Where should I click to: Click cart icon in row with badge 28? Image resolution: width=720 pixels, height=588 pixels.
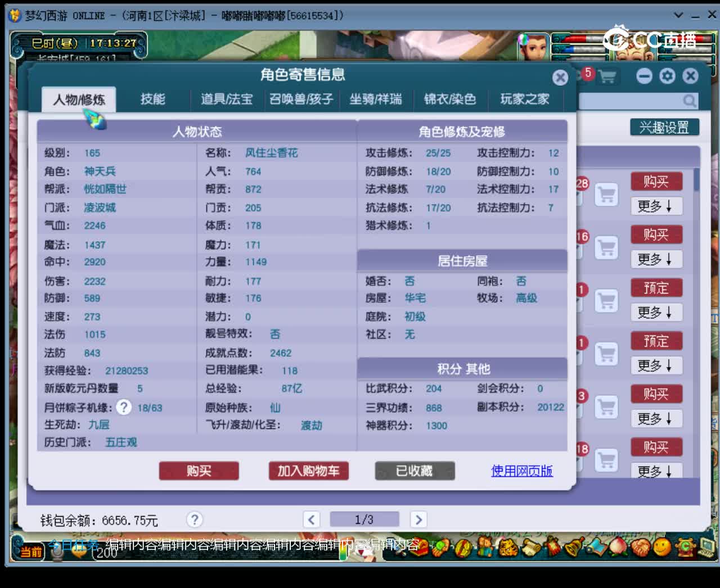click(606, 195)
